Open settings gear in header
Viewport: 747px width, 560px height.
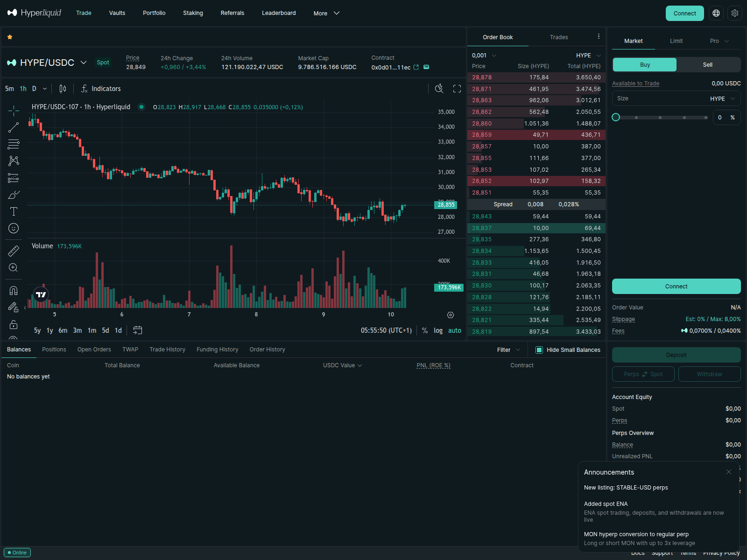point(735,13)
